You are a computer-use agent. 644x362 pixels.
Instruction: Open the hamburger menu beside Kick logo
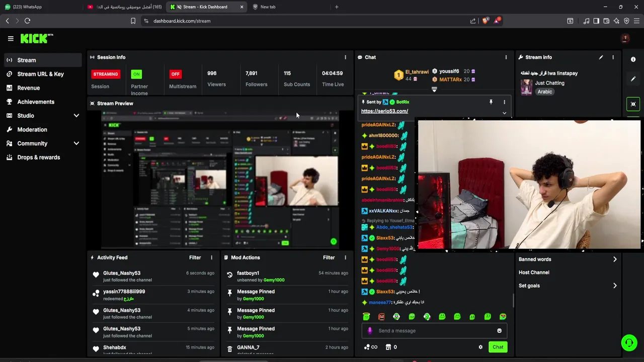coord(11,38)
